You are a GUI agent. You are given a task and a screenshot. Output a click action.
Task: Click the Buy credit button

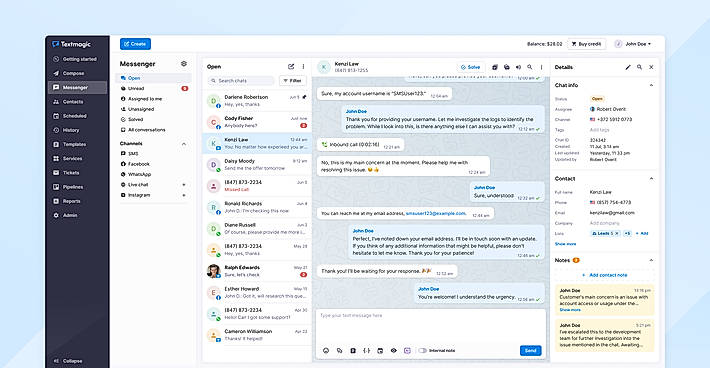586,44
